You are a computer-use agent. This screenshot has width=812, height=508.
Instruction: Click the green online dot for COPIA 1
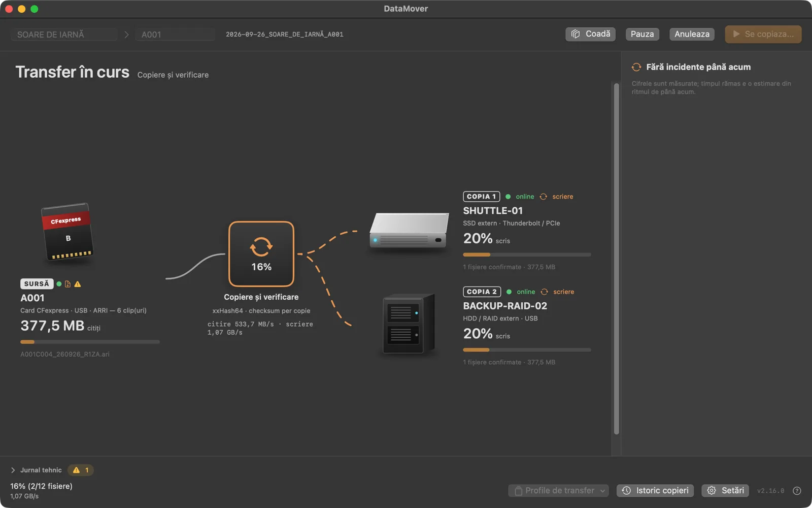point(508,197)
